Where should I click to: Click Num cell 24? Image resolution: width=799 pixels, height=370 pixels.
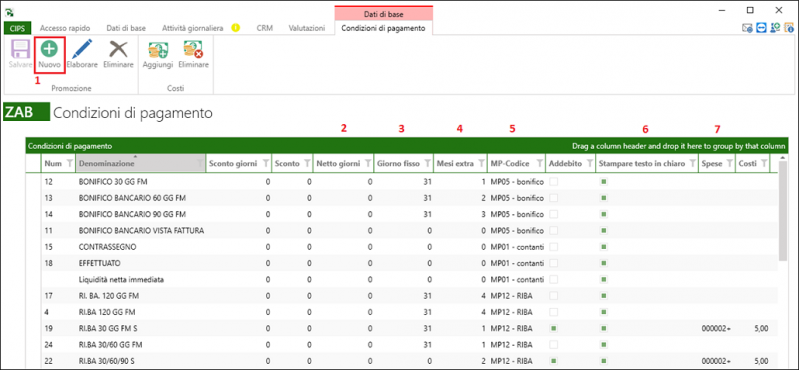click(x=49, y=345)
